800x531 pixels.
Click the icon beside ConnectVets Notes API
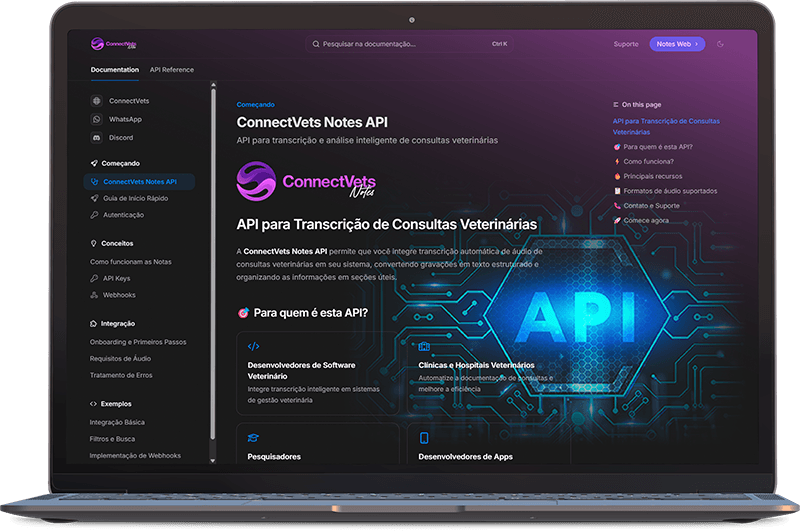94,182
